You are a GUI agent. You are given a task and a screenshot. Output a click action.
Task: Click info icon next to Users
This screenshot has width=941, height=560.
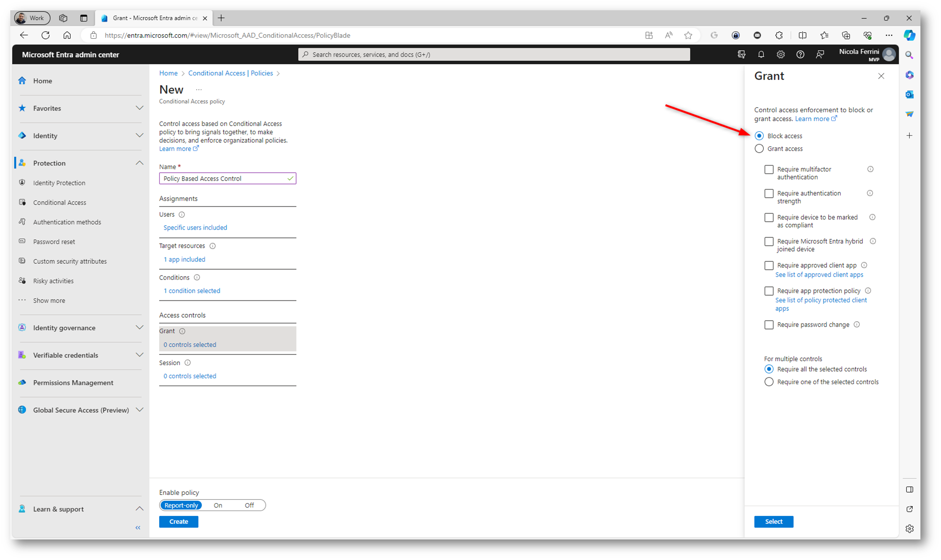182,214
